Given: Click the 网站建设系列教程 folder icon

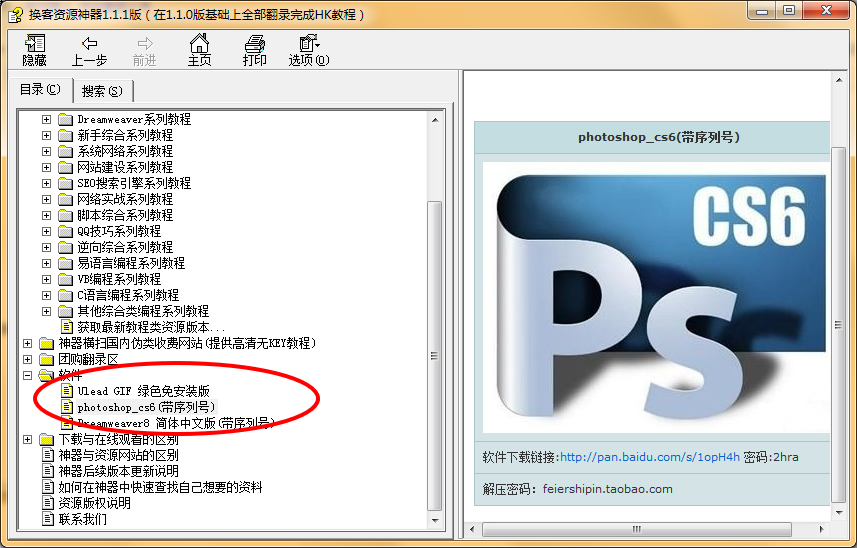Looking at the screenshot, I should pyautogui.click(x=66, y=167).
